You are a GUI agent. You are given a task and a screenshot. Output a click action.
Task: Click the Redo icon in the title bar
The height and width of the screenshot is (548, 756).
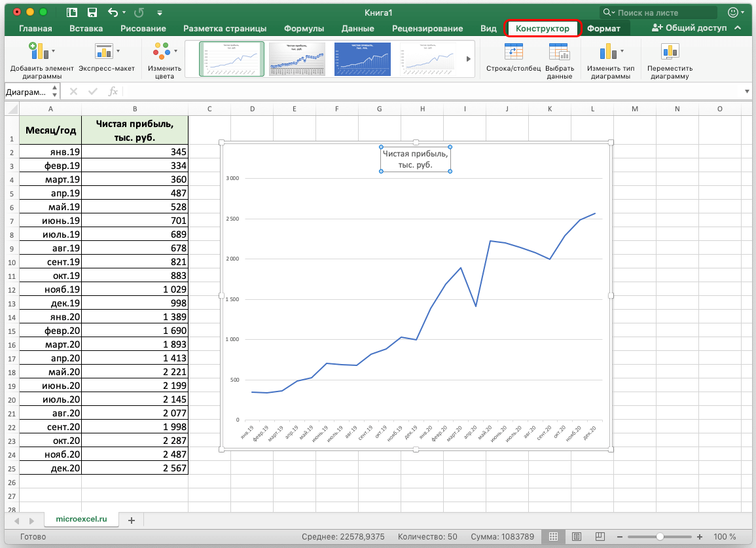(x=139, y=12)
